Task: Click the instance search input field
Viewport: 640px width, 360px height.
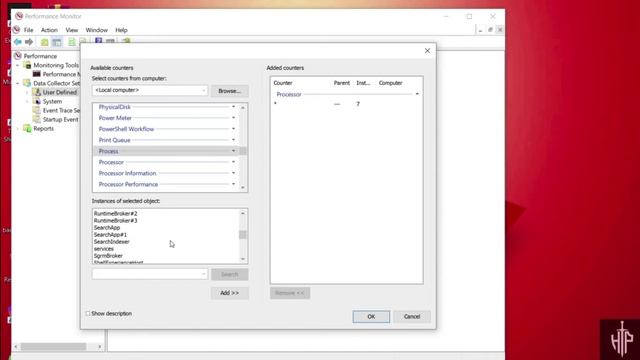Action: [146, 274]
